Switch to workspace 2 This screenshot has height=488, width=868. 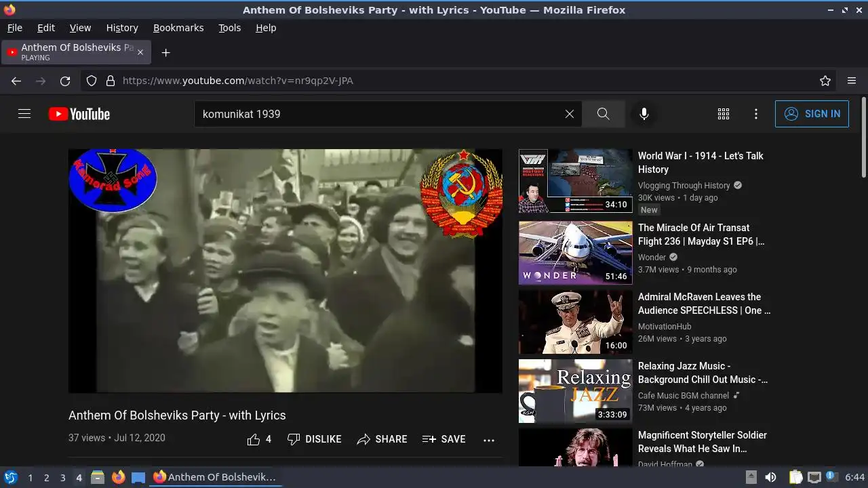coord(46,477)
